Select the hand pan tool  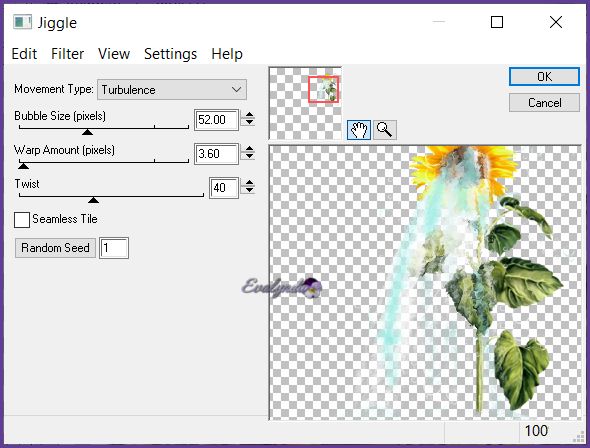coord(359,130)
